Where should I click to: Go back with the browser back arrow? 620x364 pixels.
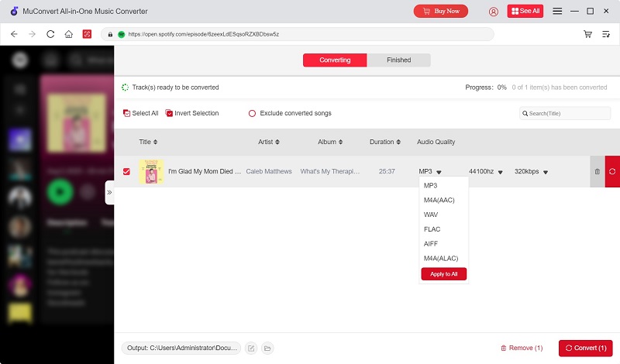pyautogui.click(x=14, y=34)
